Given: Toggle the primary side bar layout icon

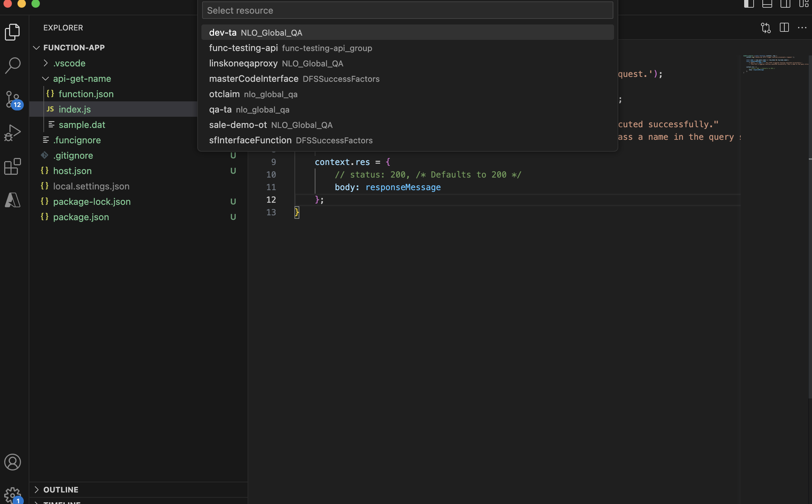Looking at the screenshot, I should [749, 4].
